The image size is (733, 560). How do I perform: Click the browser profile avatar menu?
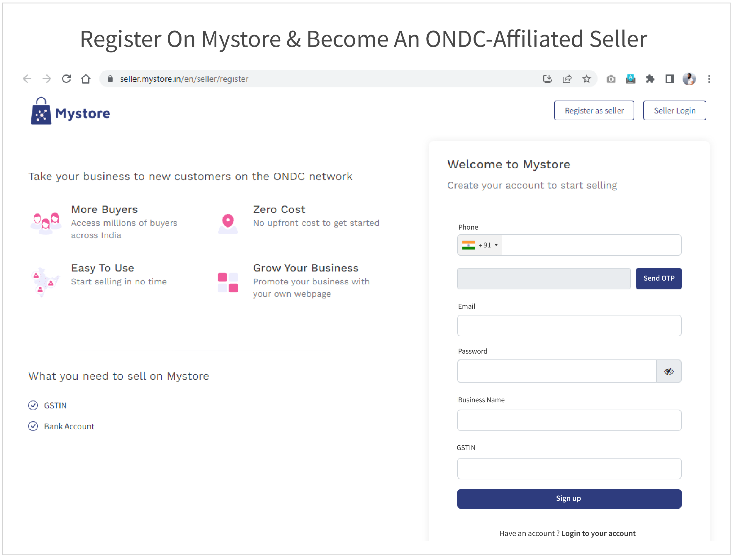pyautogui.click(x=689, y=79)
